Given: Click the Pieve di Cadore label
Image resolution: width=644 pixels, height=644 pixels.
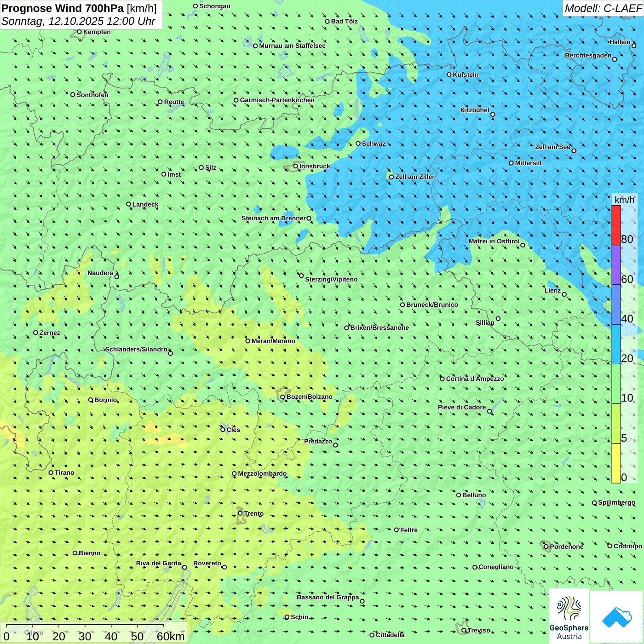Looking at the screenshot, I should coord(462,407).
